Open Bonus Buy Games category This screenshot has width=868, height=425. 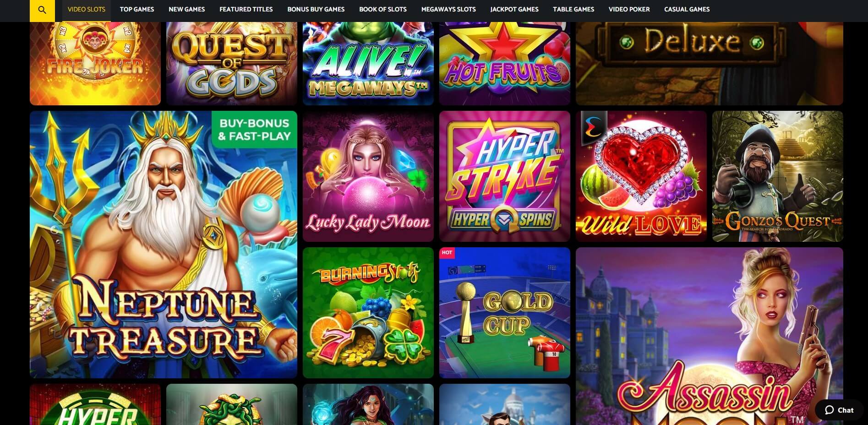[316, 9]
